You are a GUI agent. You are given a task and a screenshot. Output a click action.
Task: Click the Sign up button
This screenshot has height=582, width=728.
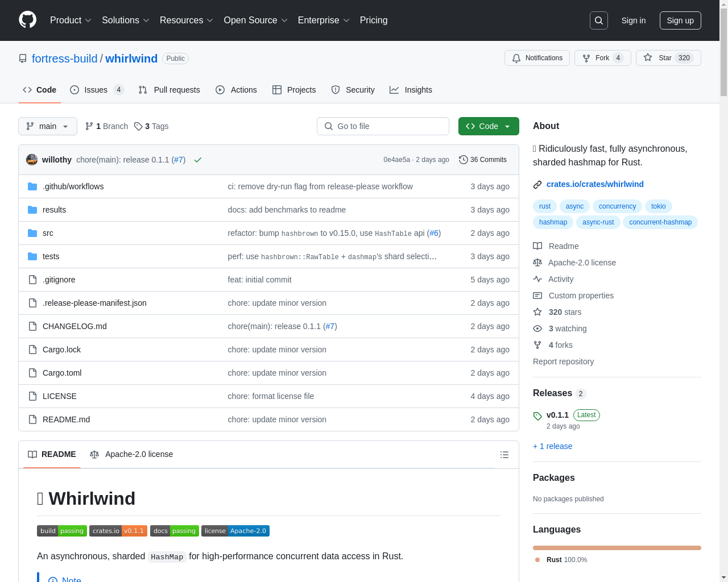pyautogui.click(x=680, y=20)
